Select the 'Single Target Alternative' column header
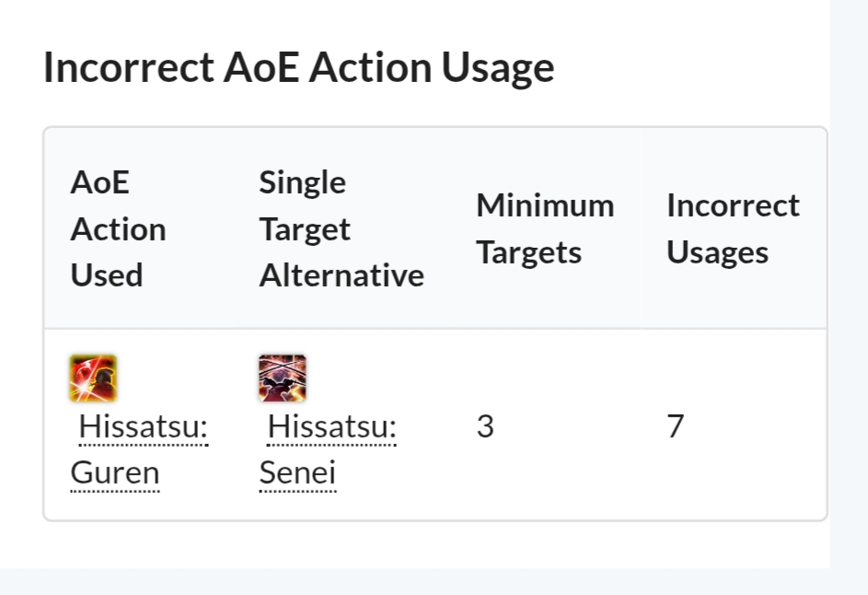The height and width of the screenshot is (595, 868). (x=341, y=228)
